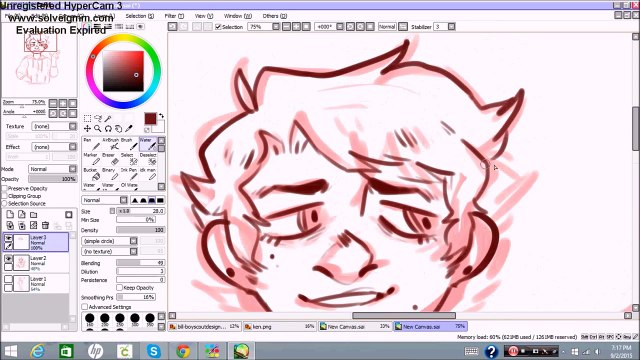Create a new normal layer
This screenshot has width=640, height=360.
point(10,215)
